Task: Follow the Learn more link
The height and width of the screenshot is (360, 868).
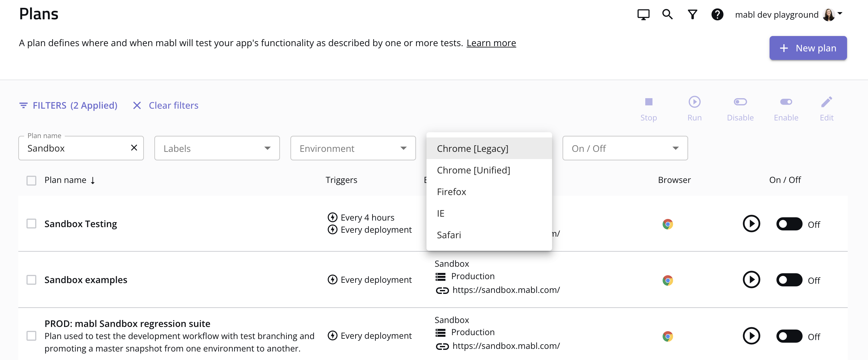Action: pos(491,43)
